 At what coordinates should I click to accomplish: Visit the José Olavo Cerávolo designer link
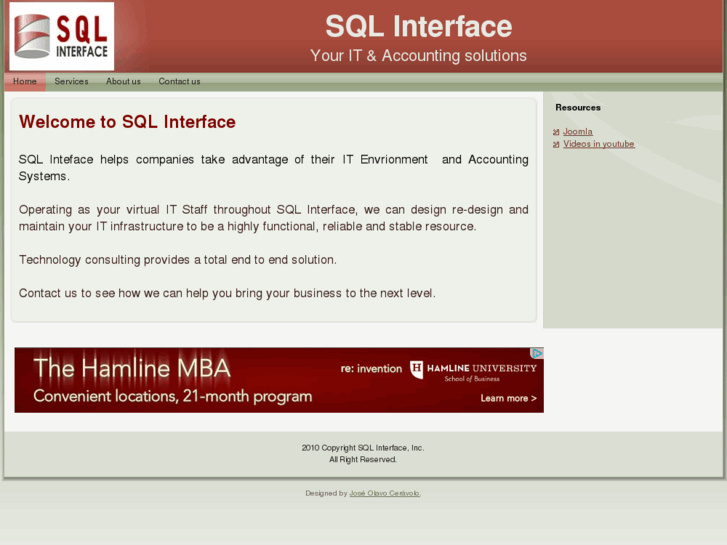click(385, 493)
